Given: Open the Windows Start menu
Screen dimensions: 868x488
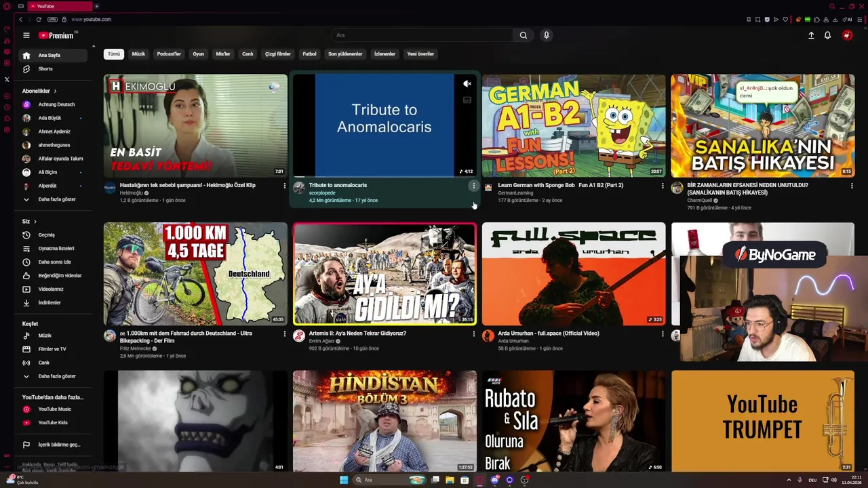Looking at the screenshot, I should click(x=344, y=480).
